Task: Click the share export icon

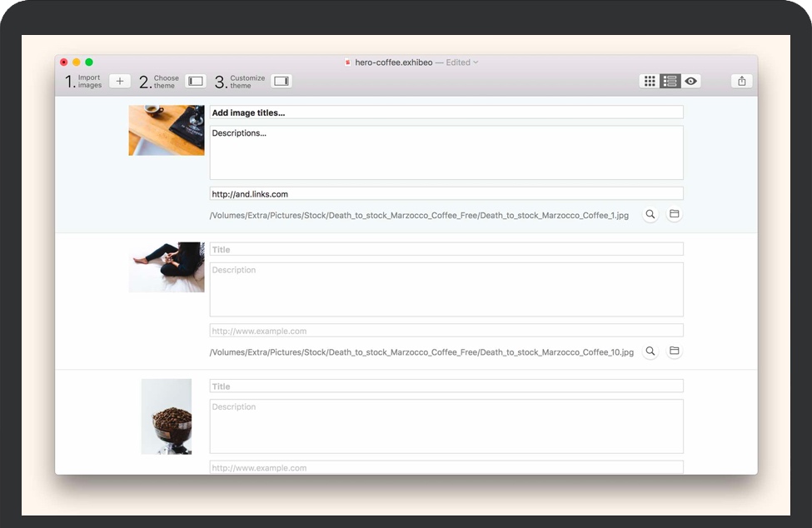Action: [x=741, y=81]
